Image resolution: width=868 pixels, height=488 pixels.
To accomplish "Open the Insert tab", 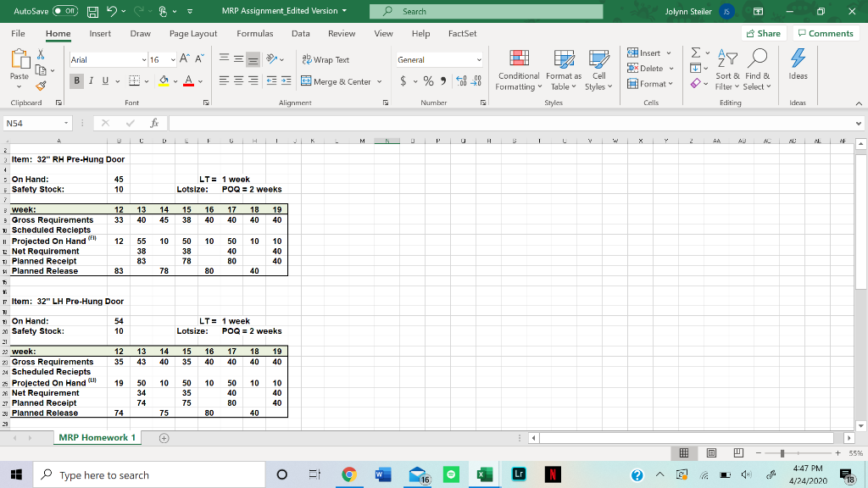I will 100,33.
